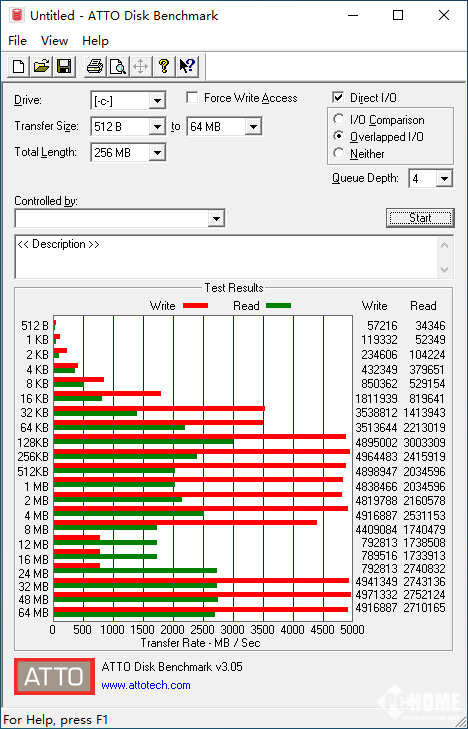Viewport: 468px width, 729px height.
Task: Uncheck the Direct I/O checkbox
Action: coord(338,98)
